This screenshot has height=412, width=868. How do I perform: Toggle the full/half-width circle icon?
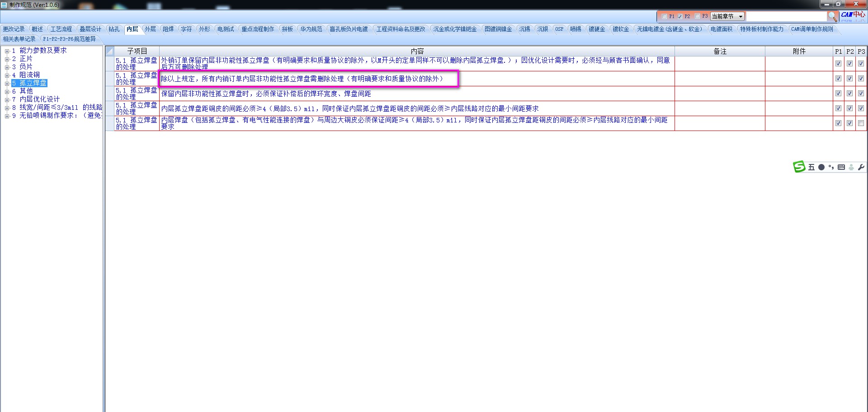tap(821, 167)
